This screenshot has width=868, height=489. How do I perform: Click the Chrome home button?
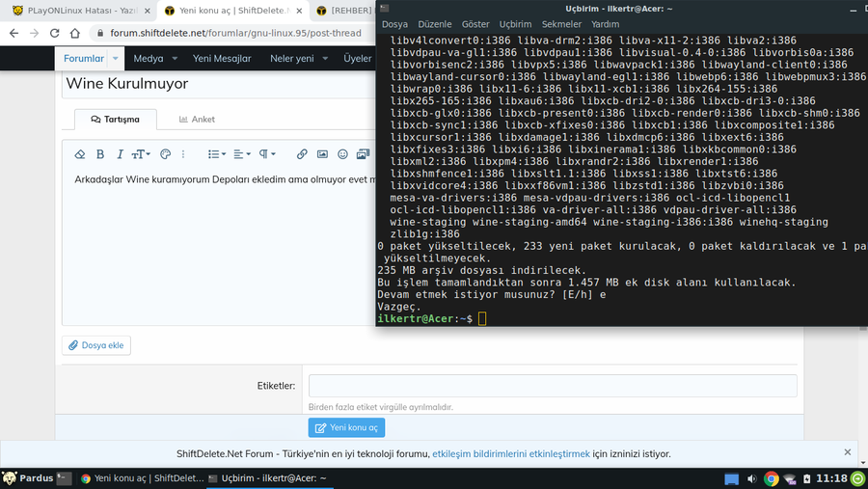pyautogui.click(x=74, y=33)
